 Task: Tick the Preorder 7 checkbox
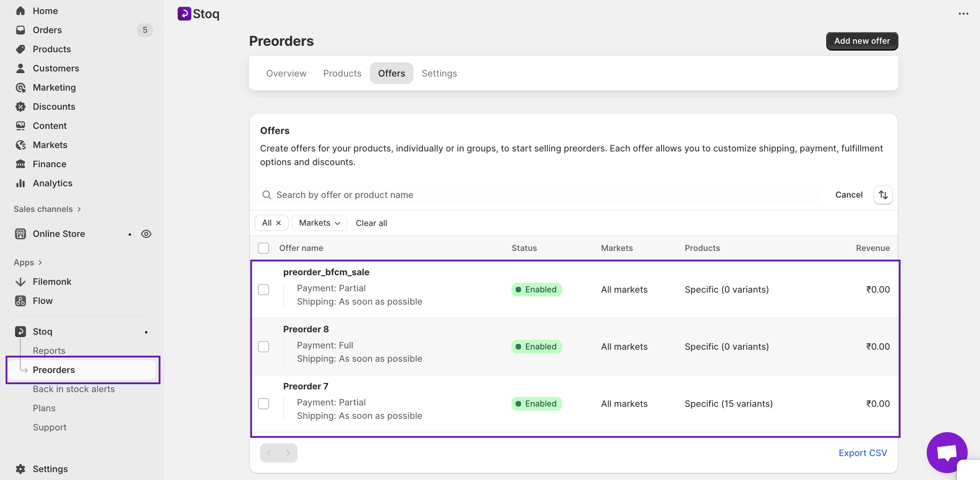click(263, 403)
